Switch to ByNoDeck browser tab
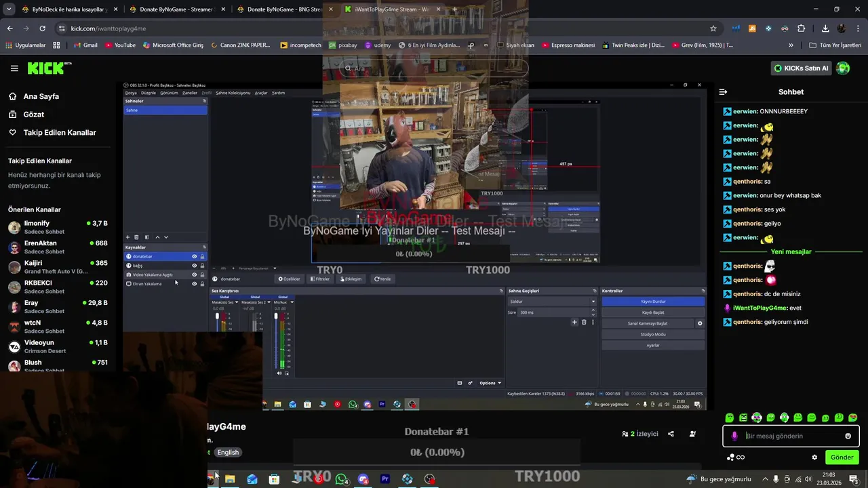868x488 pixels. (x=69, y=9)
